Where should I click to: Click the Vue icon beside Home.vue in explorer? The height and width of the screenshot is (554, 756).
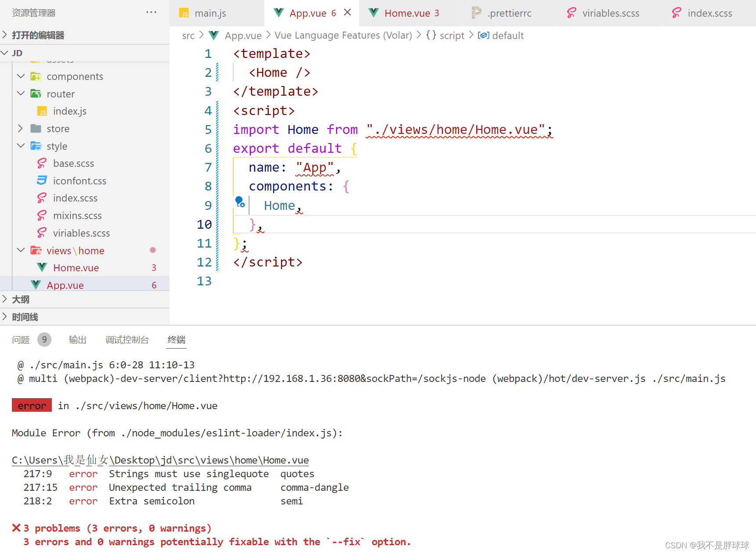coord(42,267)
